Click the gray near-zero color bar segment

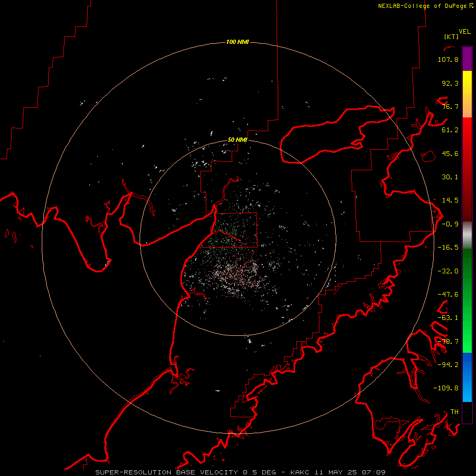pyautogui.click(x=467, y=235)
